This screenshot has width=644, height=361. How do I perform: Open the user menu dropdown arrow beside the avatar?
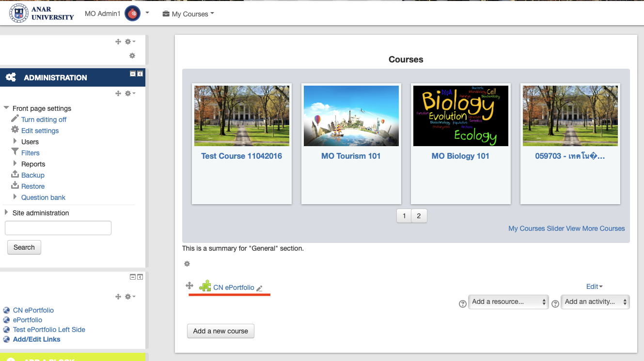point(147,13)
